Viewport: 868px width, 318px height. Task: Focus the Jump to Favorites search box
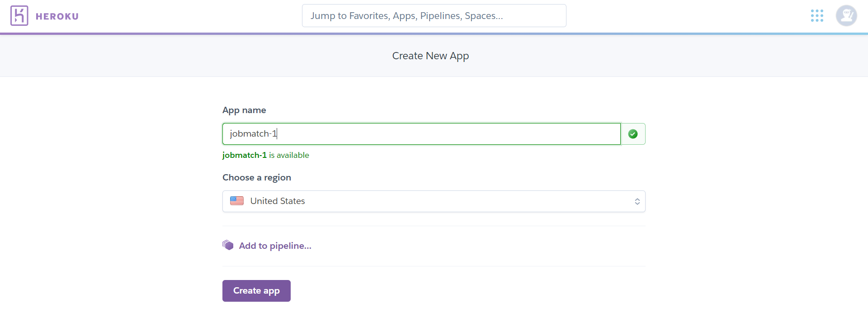click(x=434, y=16)
